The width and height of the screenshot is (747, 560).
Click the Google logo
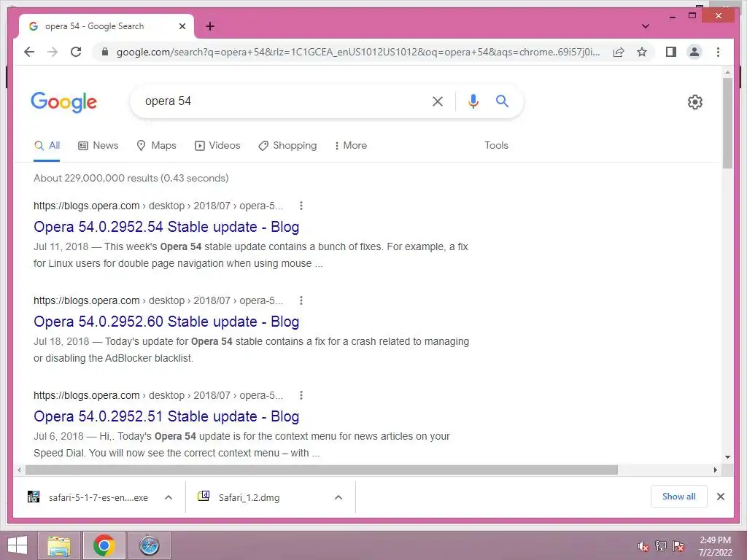click(x=64, y=102)
